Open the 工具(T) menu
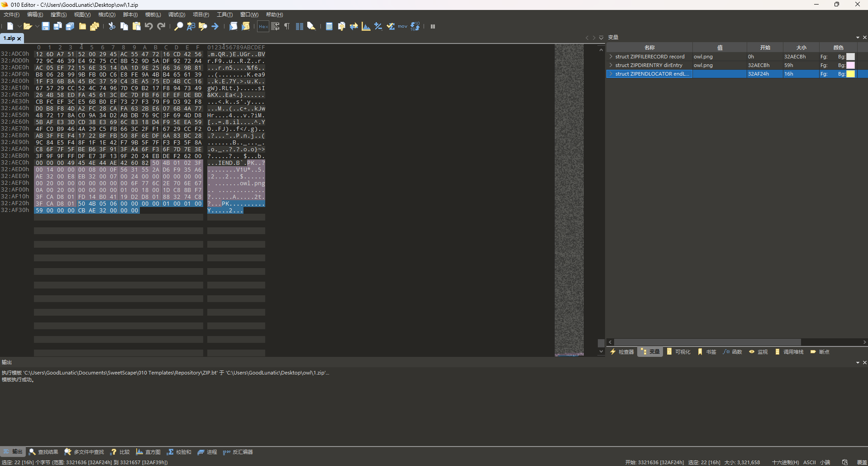The width and height of the screenshot is (868, 466). click(224, 14)
